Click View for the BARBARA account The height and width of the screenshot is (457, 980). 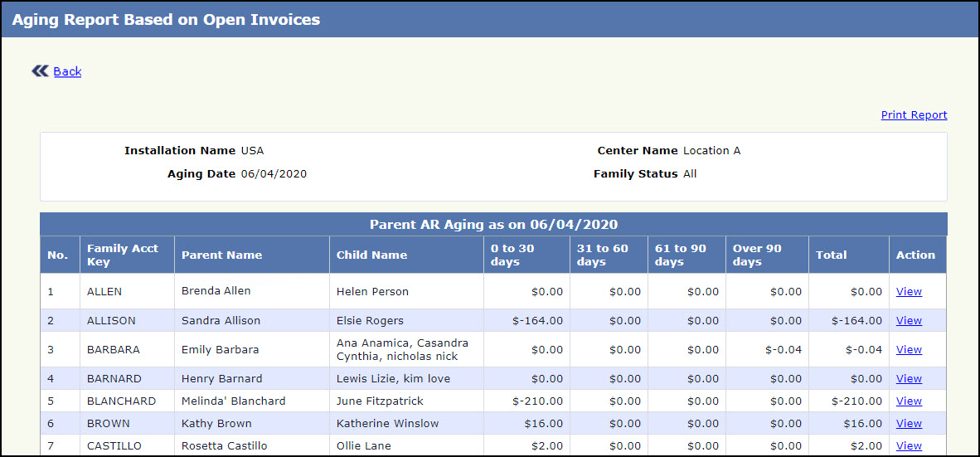click(x=909, y=350)
